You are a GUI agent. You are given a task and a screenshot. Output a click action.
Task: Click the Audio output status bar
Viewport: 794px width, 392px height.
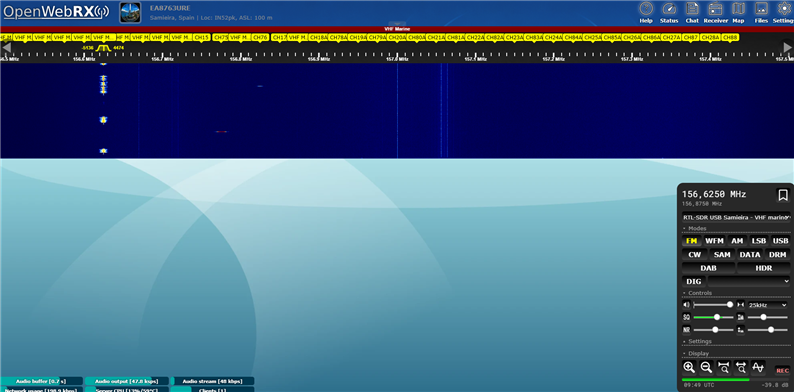click(127, 381)
